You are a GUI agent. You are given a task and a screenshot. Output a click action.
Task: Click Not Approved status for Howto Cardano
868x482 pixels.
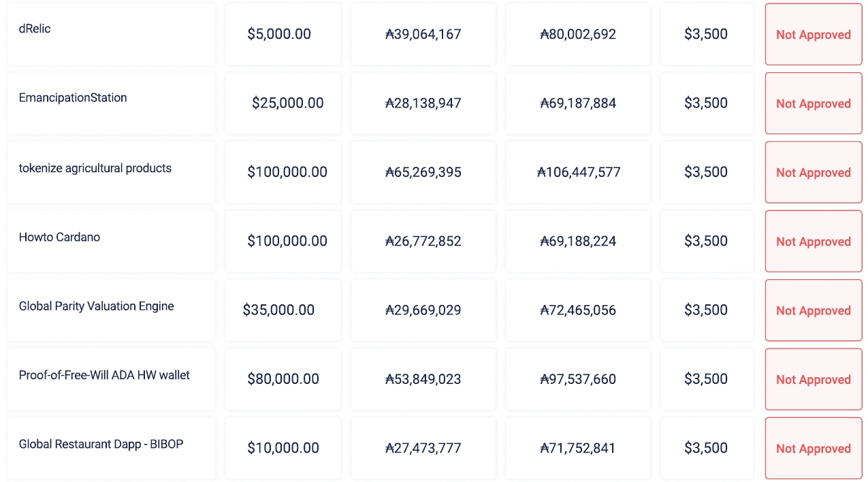pyautogui.click(x=813, y=242)
